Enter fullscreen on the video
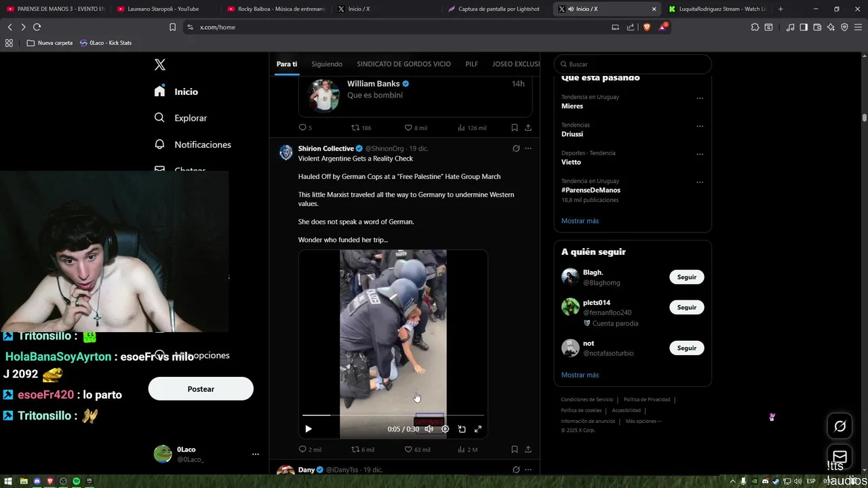Screen dimensions: 868x488 478,429
